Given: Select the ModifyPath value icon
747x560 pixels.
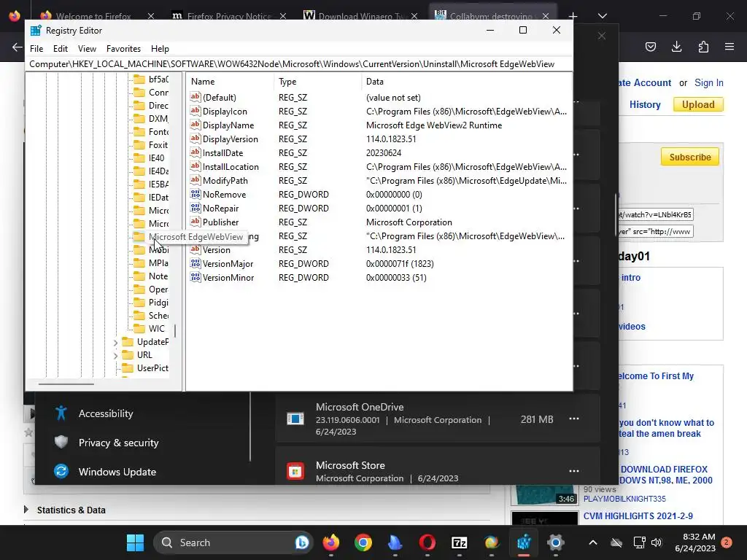Looking at the screenshot, I should [x=195, y=180].
